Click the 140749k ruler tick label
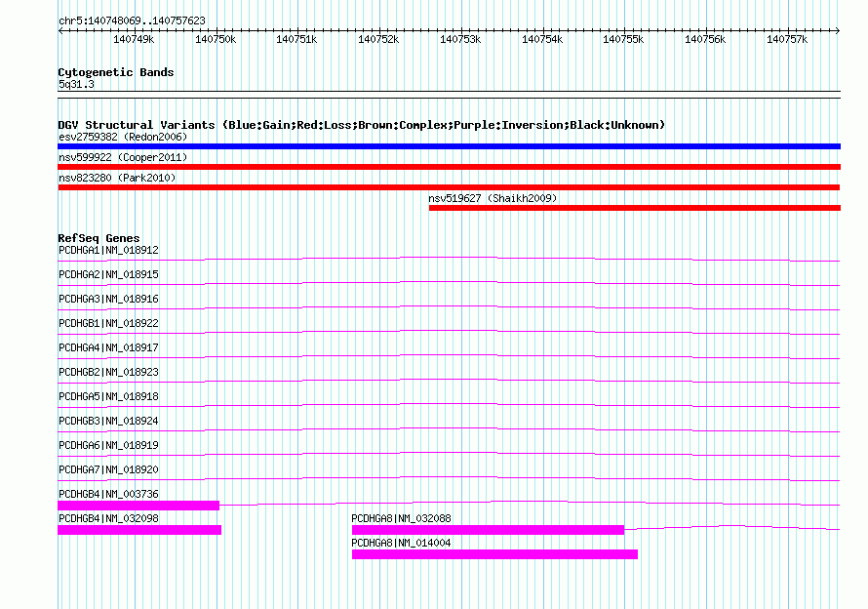 134,39
